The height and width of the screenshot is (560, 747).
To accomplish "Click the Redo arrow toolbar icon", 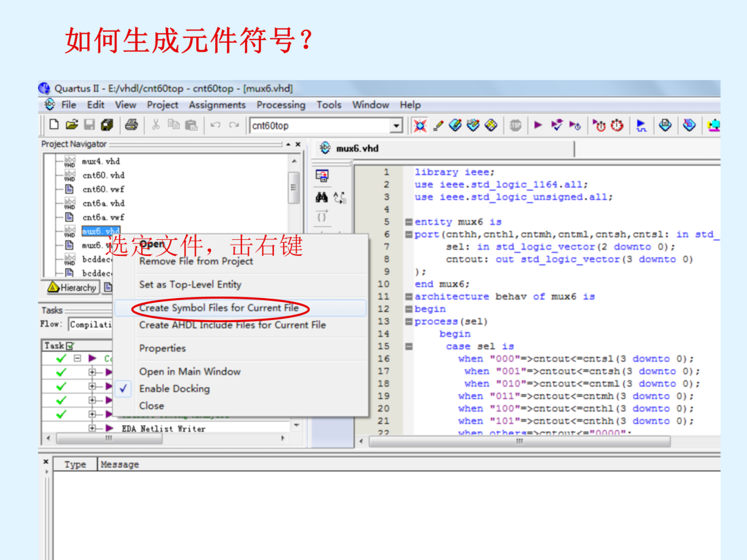I will (234, 124).
